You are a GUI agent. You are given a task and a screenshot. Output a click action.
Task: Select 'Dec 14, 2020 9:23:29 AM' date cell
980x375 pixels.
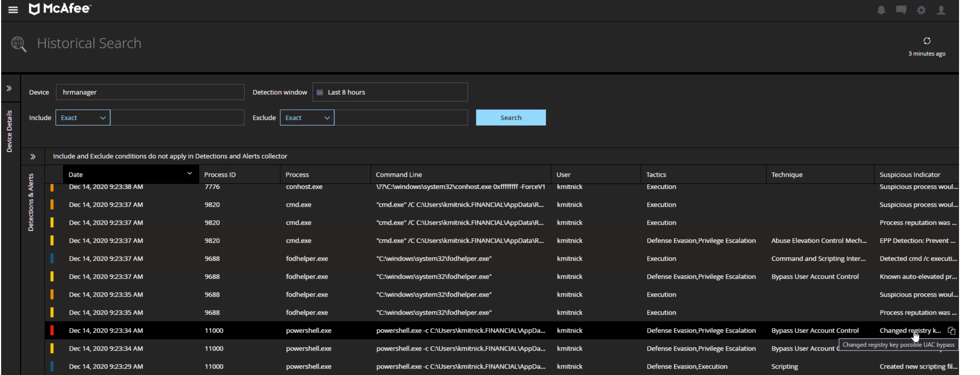[x=106, y=366]
